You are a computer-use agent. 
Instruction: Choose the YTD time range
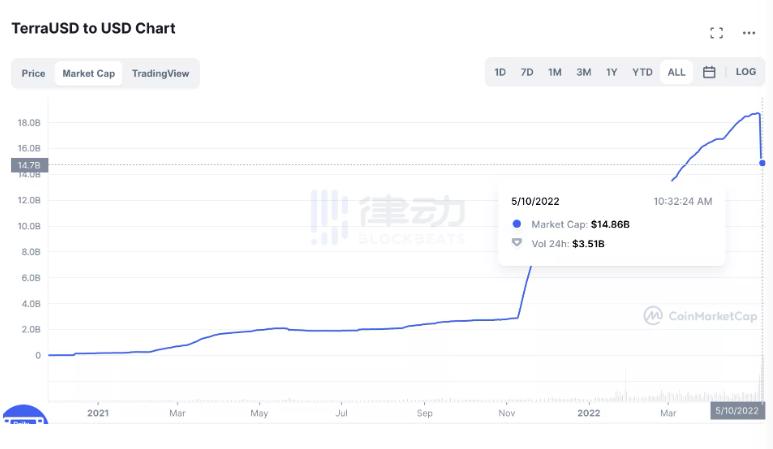(x=642, y=72)
